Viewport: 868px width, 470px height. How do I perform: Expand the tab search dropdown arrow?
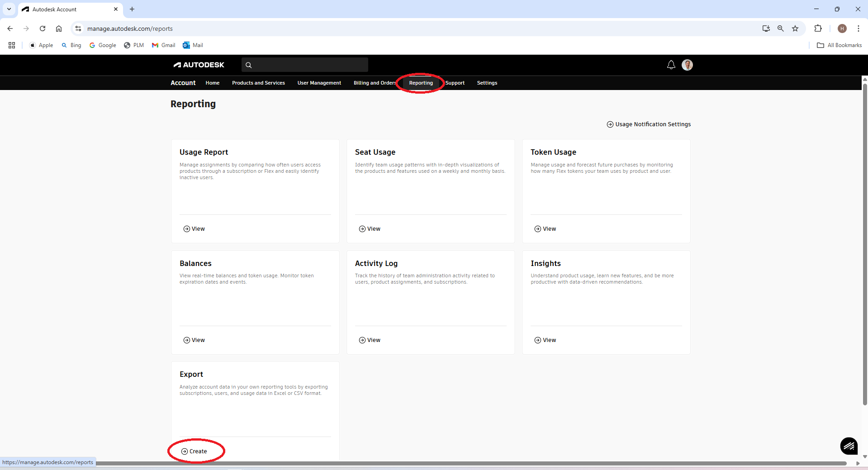tap(9, 9)
